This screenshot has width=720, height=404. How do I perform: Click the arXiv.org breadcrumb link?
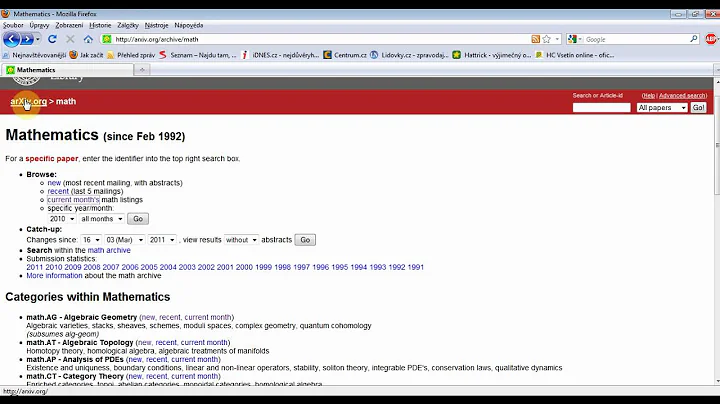coord(28,101)
